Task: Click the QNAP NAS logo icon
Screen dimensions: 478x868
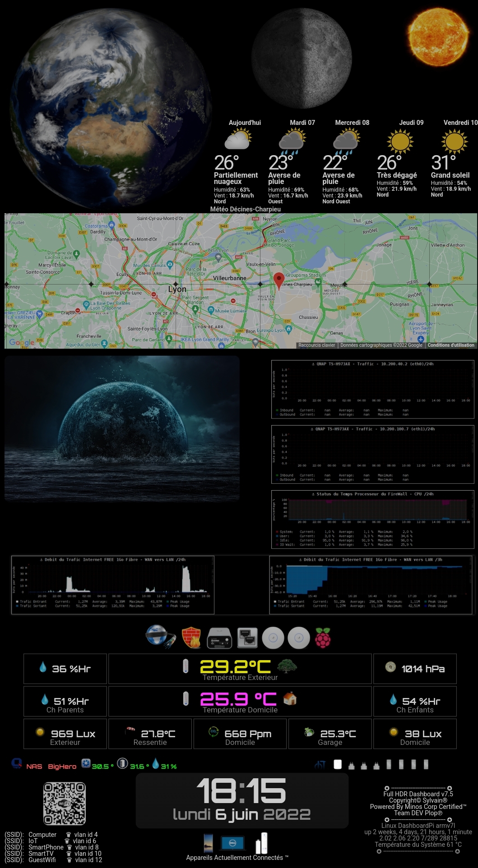Action: 17,763
